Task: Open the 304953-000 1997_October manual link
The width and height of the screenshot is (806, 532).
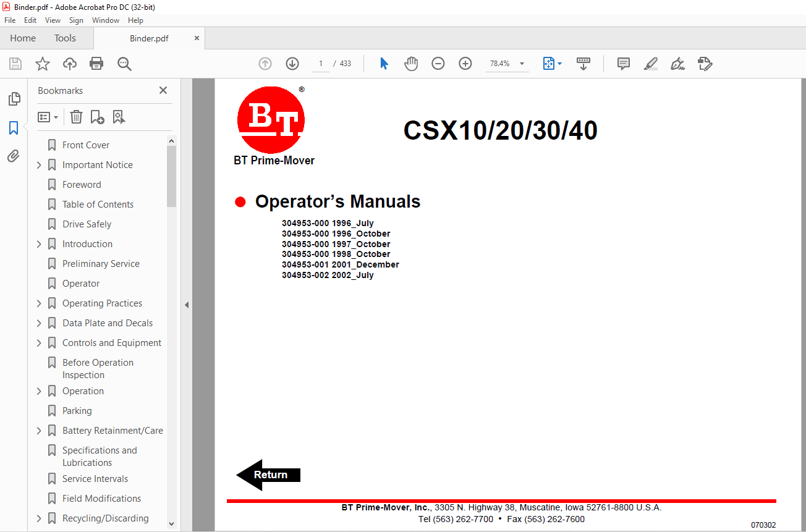Action: (336, 244)
